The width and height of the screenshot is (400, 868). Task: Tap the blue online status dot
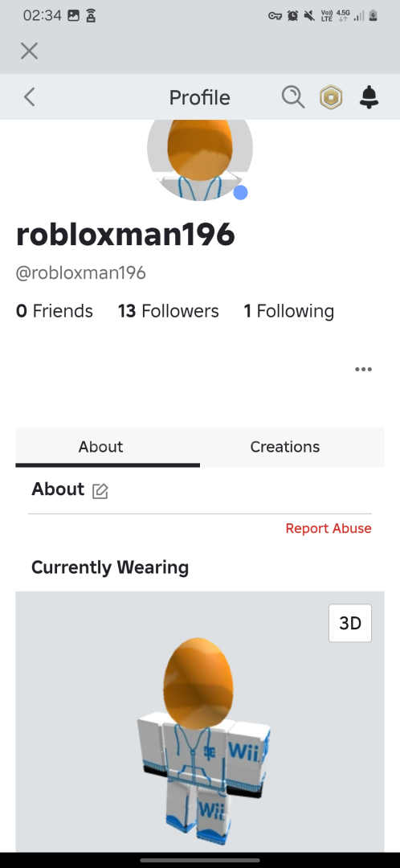click(240, 193)
